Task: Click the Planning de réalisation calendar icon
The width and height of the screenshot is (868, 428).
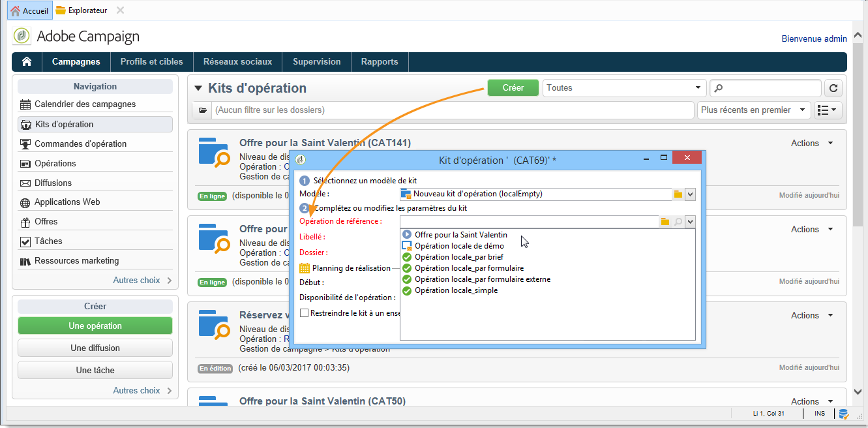Action: click(x=305, y=267)
